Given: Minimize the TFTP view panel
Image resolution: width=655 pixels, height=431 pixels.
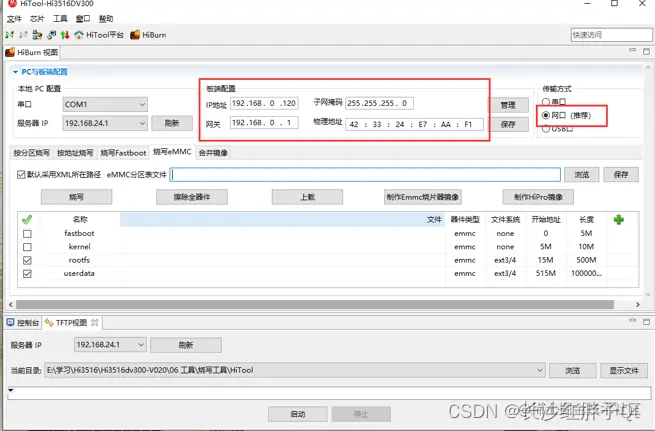Looking at the screenshot, I should point(632,320).
